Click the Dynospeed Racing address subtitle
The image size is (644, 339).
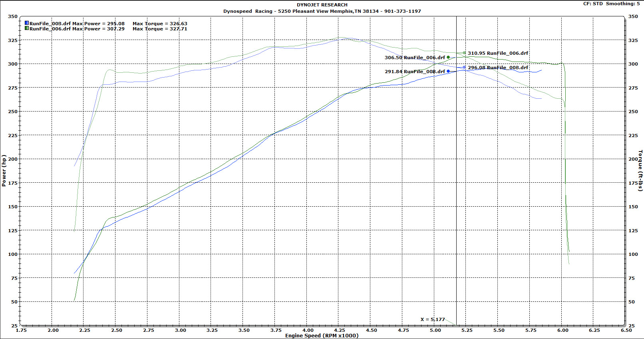pos(322,11)
